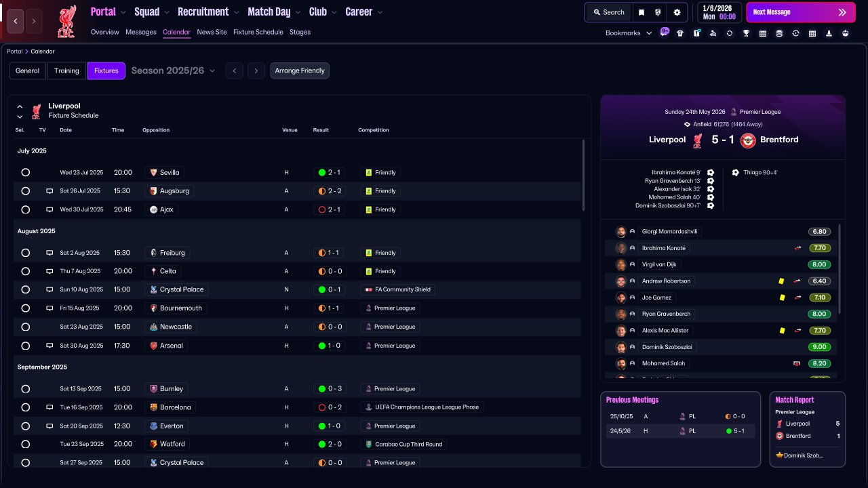Click Giorgi Mamardashvili's player portrait
Viewport: 868px width, 488px height.
620,232
